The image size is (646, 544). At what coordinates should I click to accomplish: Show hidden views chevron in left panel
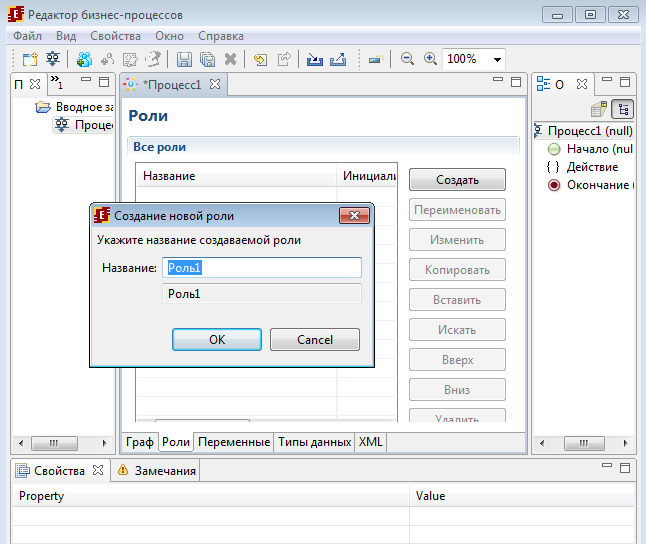57,82
